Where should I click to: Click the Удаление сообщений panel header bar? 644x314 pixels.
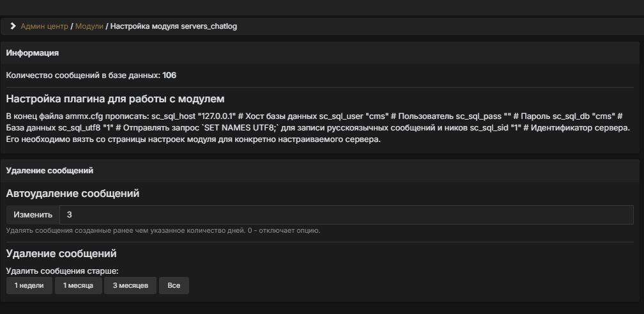tap(50, 171)
